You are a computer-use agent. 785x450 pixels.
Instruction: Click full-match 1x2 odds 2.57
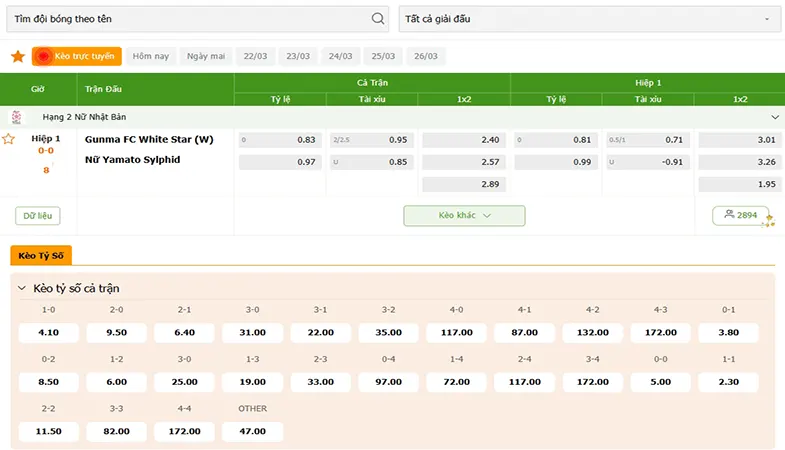click(464, 162)
